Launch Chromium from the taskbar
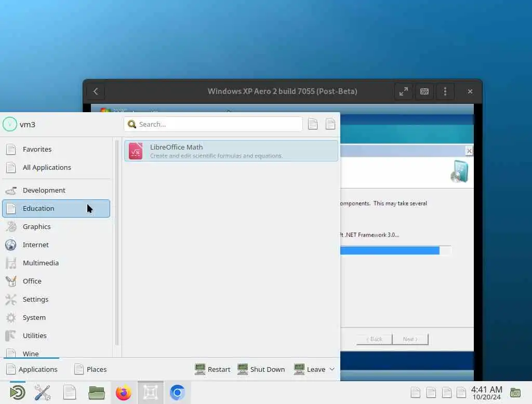The width and height of the screenshot is (532, 404). click(x=177, y=393)
